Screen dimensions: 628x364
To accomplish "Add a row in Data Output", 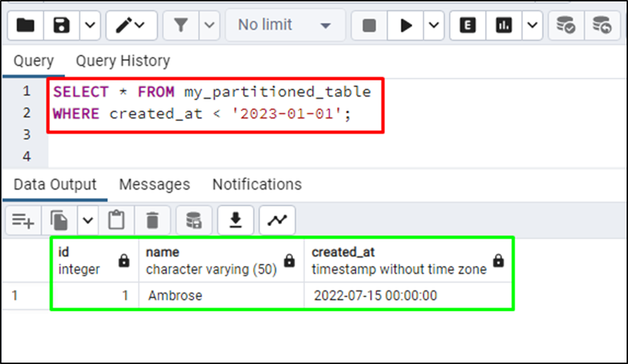I will (23, 220).
